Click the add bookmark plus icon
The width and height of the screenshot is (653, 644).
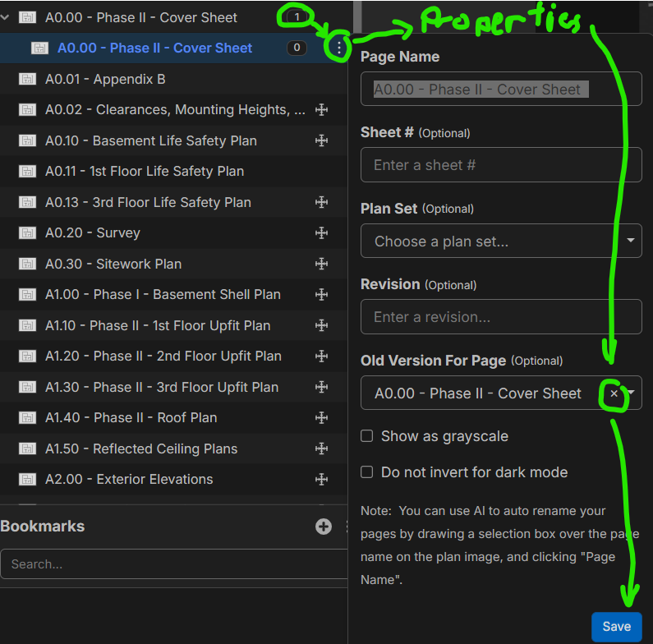(x=324, y=527)
